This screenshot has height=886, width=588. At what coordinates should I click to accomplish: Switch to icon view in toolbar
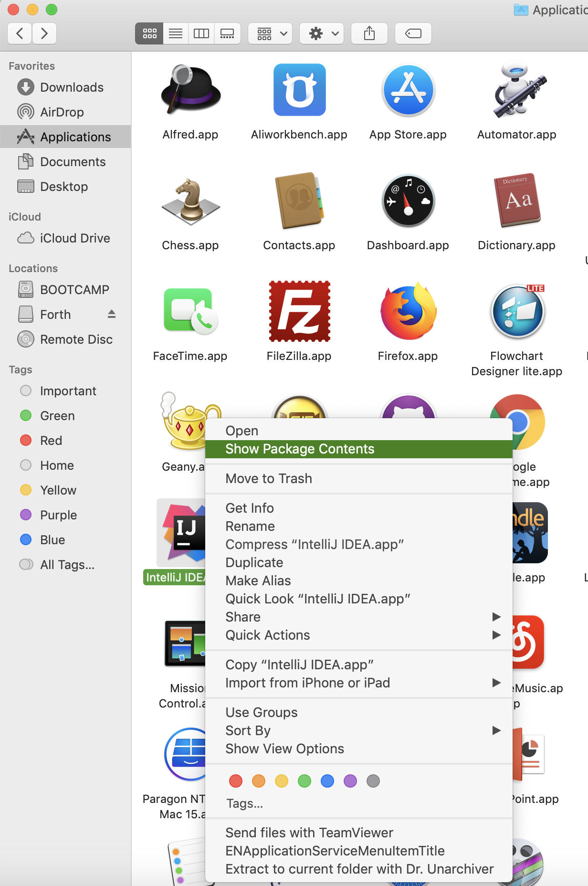(149, 33)
